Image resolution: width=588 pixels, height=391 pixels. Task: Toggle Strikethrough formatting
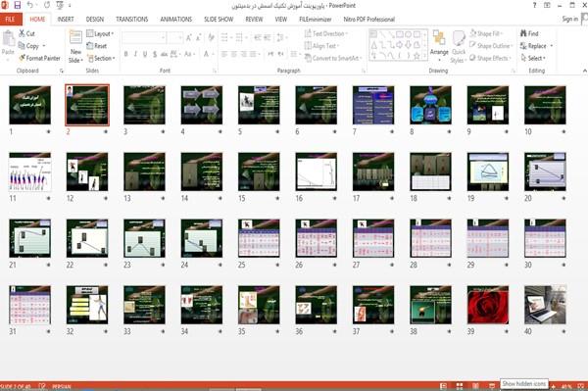click(x=164, y=54)
